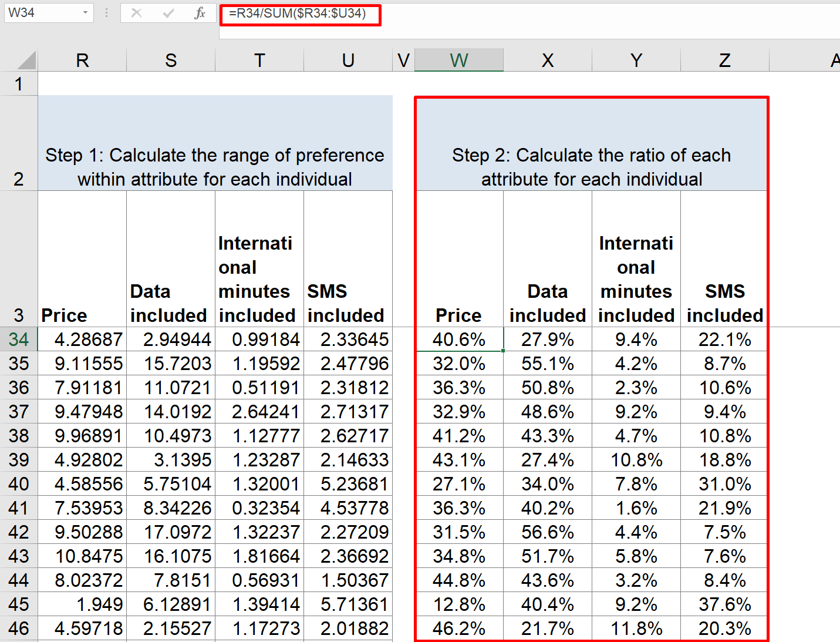This screenshot has width=840, height=642.
Task: Click the SMS included header in column Z
Action: (x=724, y=258)
